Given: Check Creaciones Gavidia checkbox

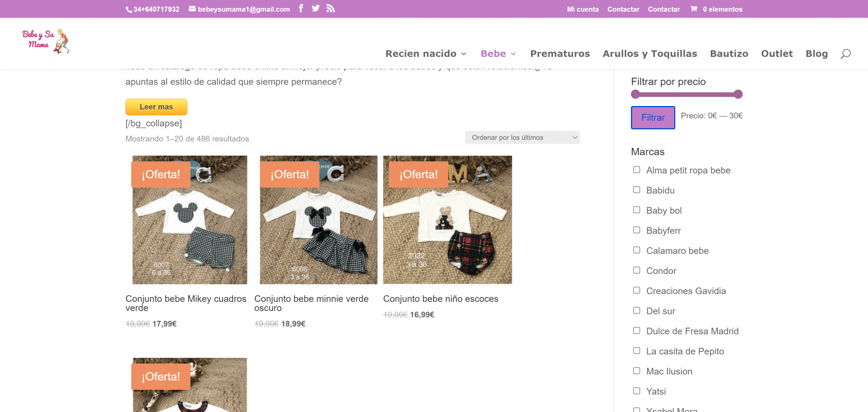Looking at the screenshot, I should pyautogui.click(x=636, y=291).
